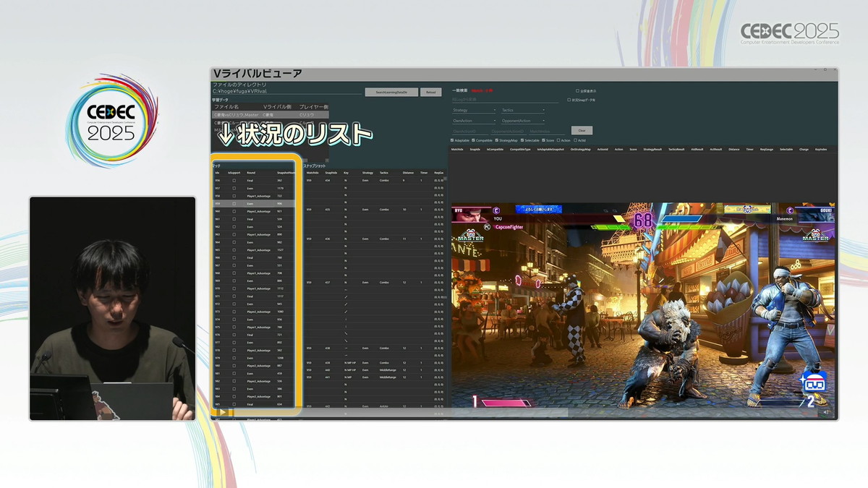Click OnStrategyMap header in results table

pyautogui.click(x=581, y=149)
